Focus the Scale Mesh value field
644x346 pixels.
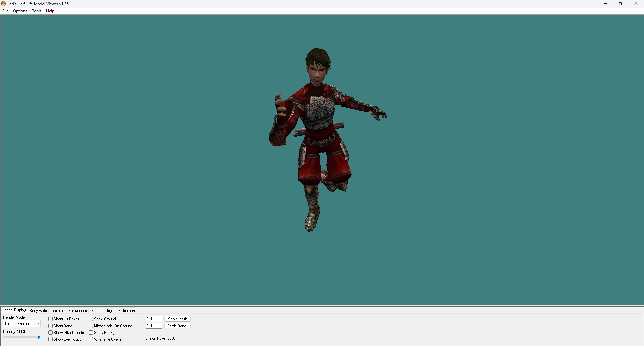[x=154, y=319]
